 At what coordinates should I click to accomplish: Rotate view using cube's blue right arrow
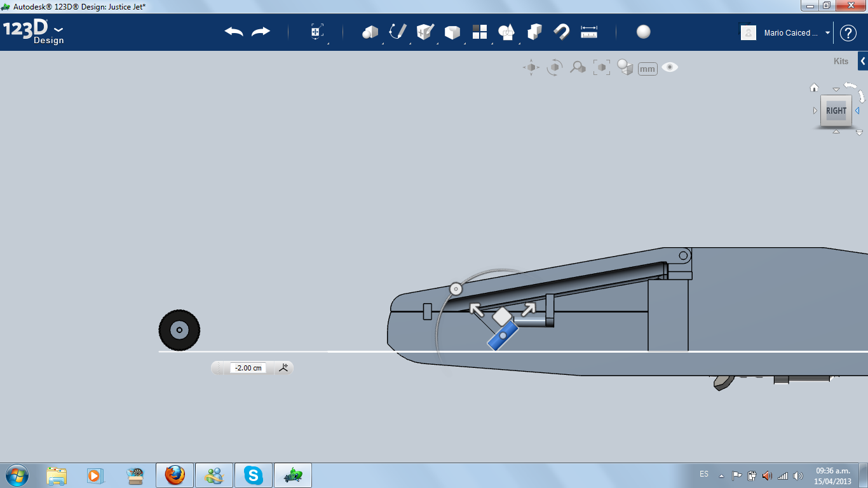tap(857, 111)
